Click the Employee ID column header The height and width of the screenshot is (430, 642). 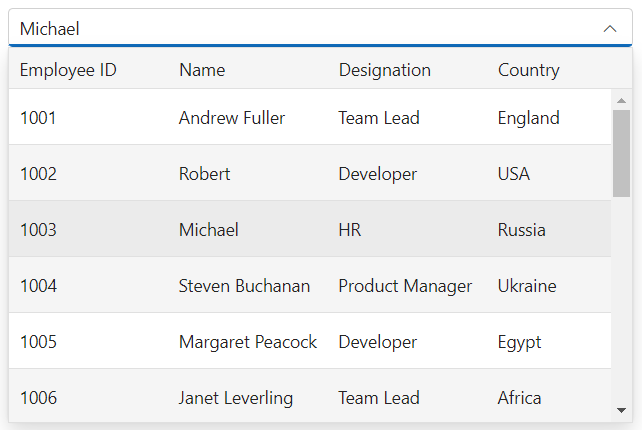tap(68, 70)
